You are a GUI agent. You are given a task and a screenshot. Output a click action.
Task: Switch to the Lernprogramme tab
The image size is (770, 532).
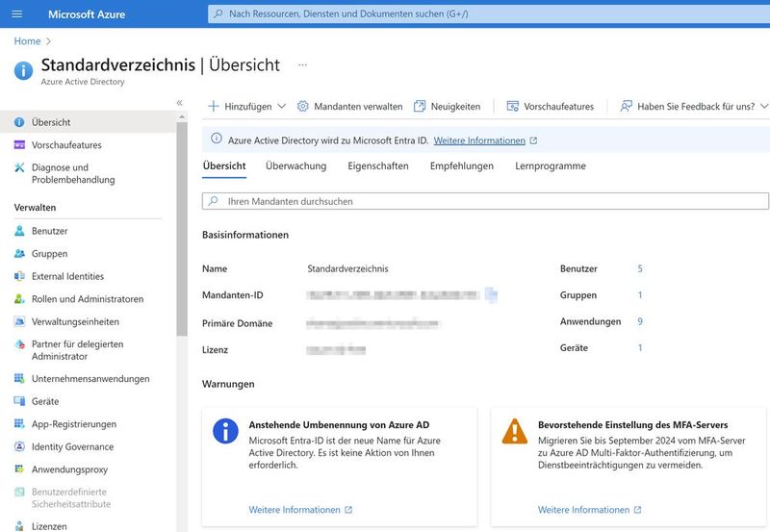point(550,165)
